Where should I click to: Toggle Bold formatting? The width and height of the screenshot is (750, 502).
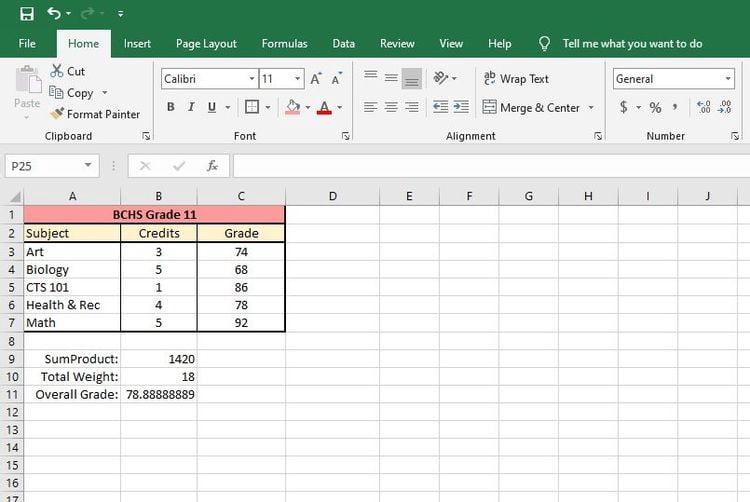(171, 107)
